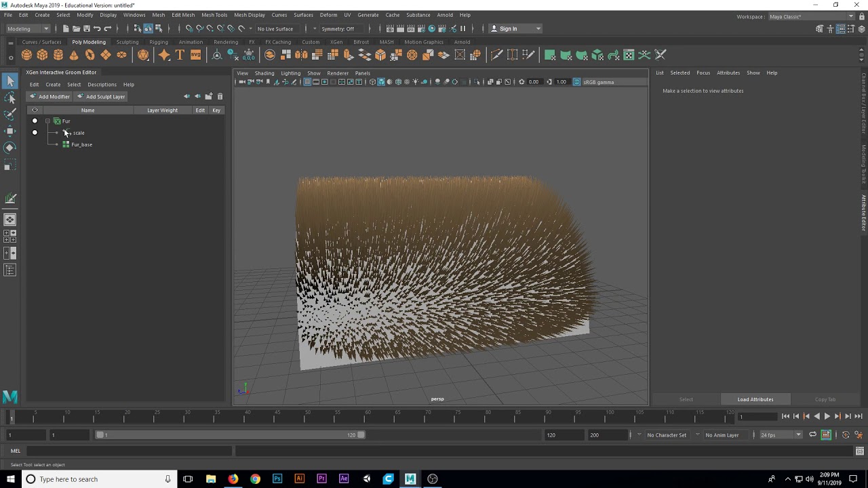Move layer up arrow icon
Viewport: 868px width, 488px height.
(186, 96)
